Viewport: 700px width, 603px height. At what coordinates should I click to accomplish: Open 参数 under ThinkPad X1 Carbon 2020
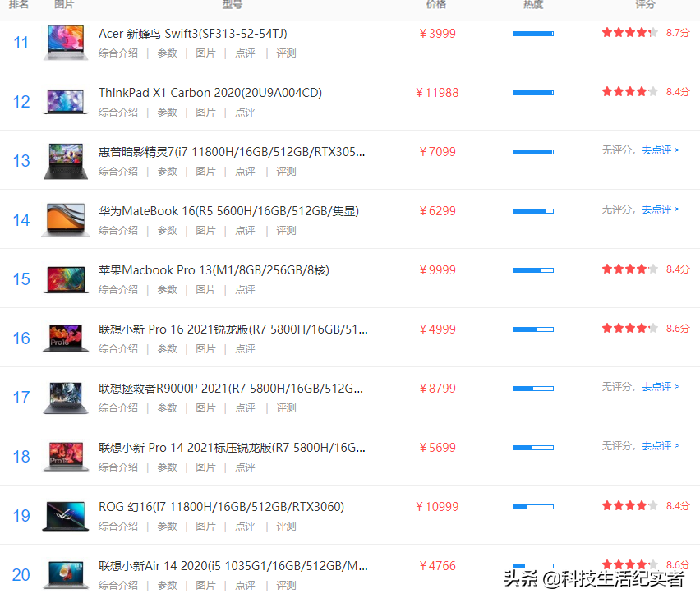[x=167, y=112]
